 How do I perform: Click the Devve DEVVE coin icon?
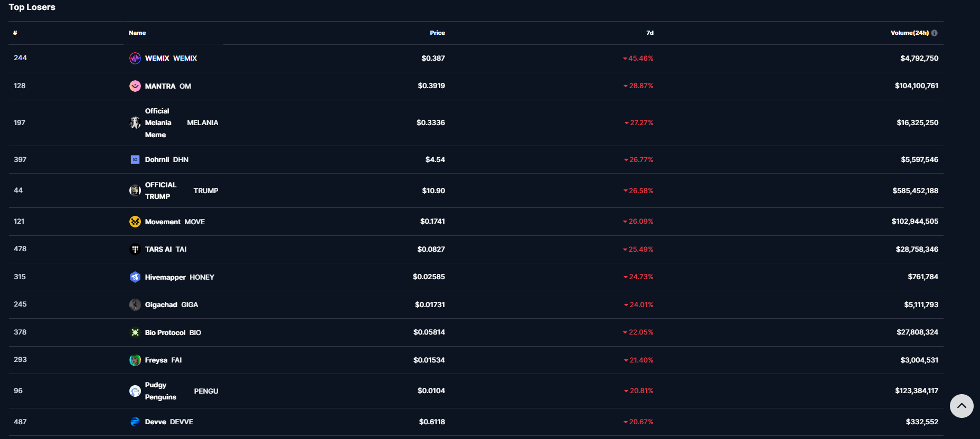135,422
